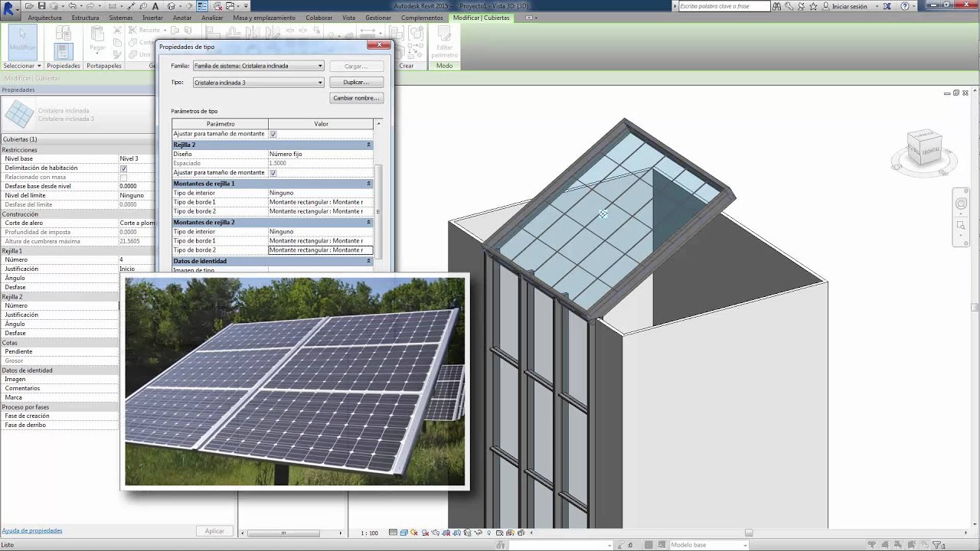Toggle Ajustar para tamaño de montante under Rejilla 2

coord(273,173)
